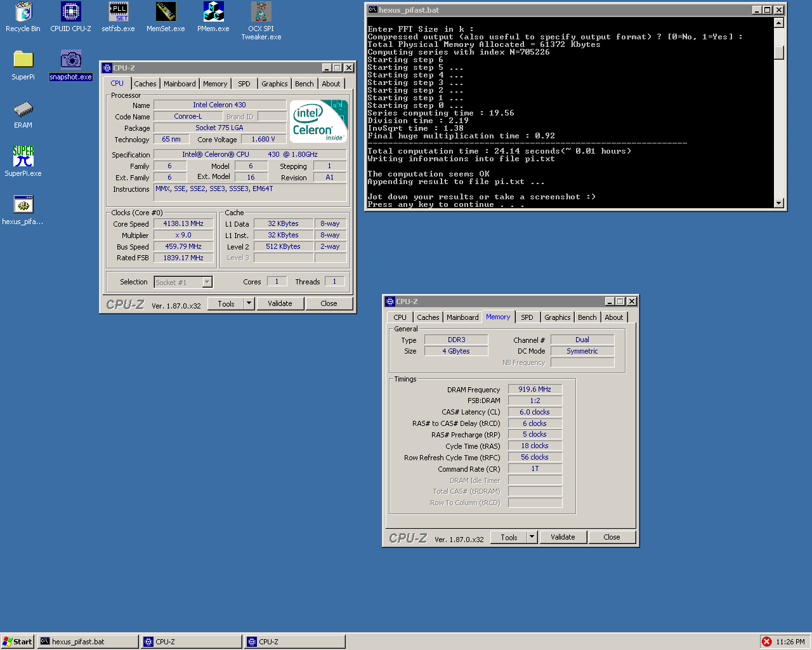Open Graphics tab in Memory window
812x650 pixels.
(x=558, y=317)
